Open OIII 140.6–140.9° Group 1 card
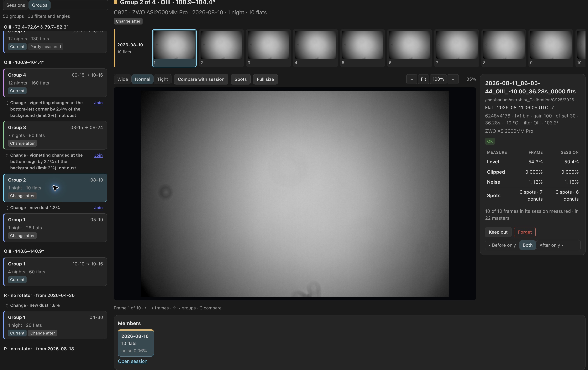Screen dimensions: 588x370 pos(55,272)
